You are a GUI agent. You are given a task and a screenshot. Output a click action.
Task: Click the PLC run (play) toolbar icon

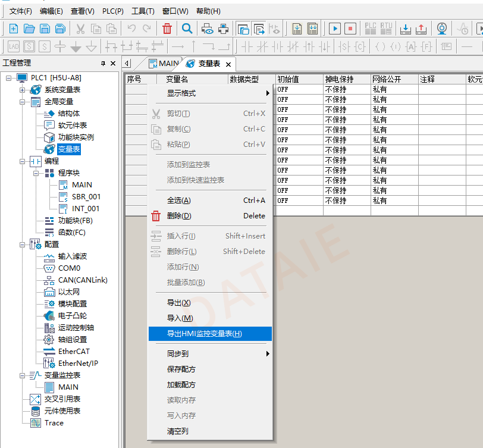335,29
